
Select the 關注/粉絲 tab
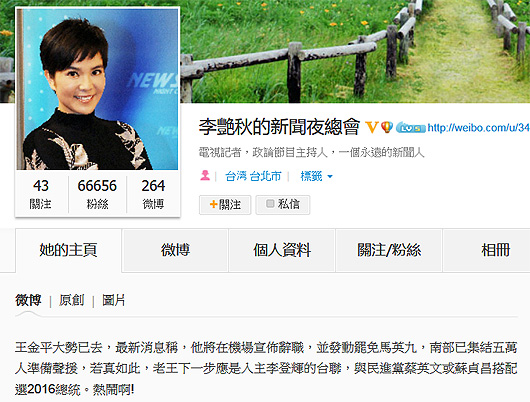click(x=389, y=250)
